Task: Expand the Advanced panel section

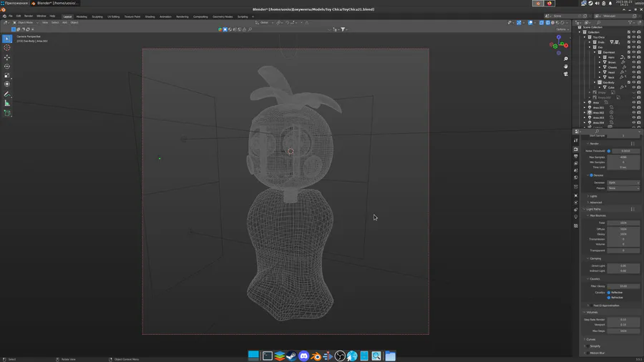Action: pyautogui.click(x=595, y=202)
